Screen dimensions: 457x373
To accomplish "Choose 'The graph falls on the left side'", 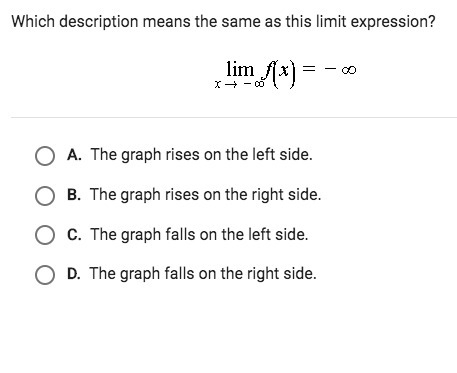I will pyautogui.click(x=199, y=234).
